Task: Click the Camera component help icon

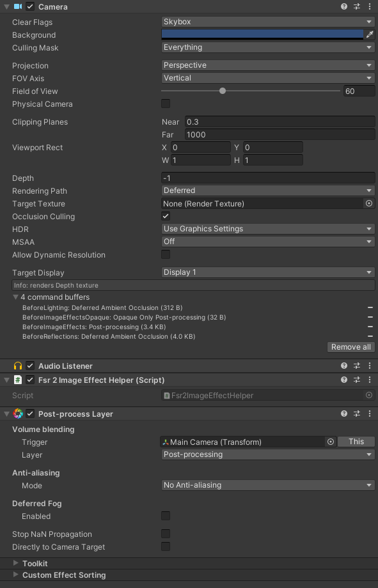Action: tap(344, 6)
